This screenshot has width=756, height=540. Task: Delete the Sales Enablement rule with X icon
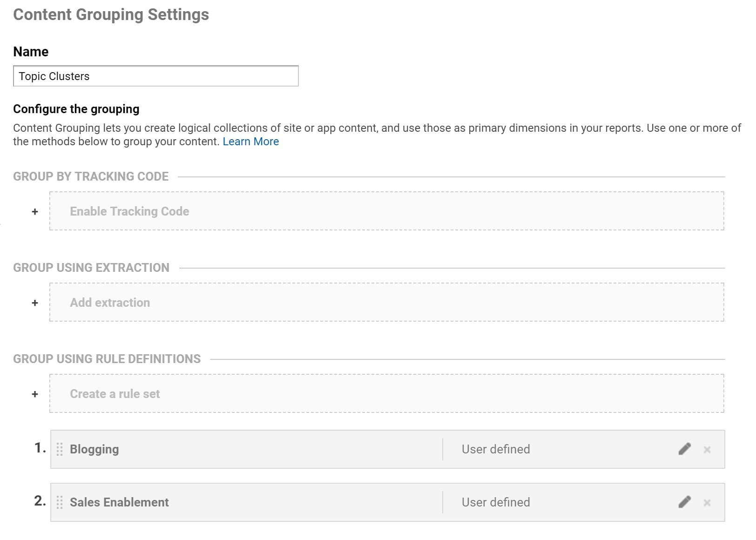(x=707, y=503)
